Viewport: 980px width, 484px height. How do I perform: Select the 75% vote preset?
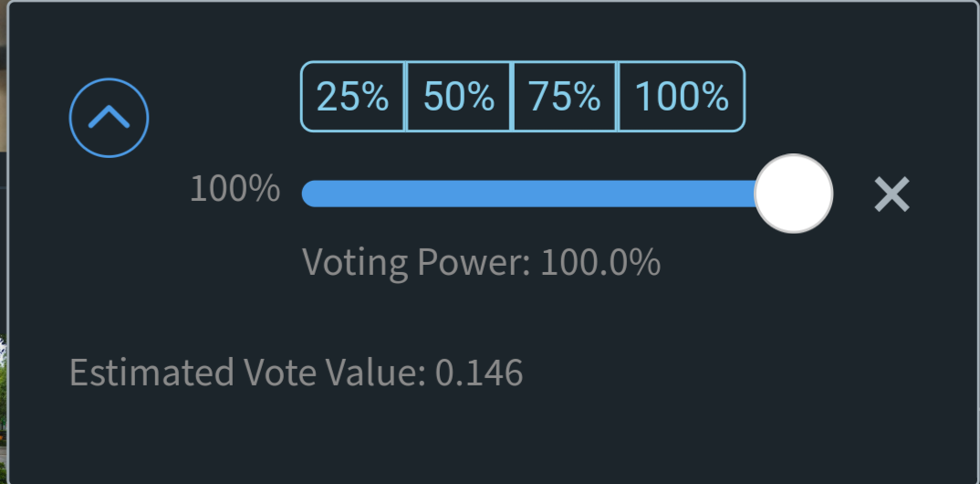click(565, 97)
